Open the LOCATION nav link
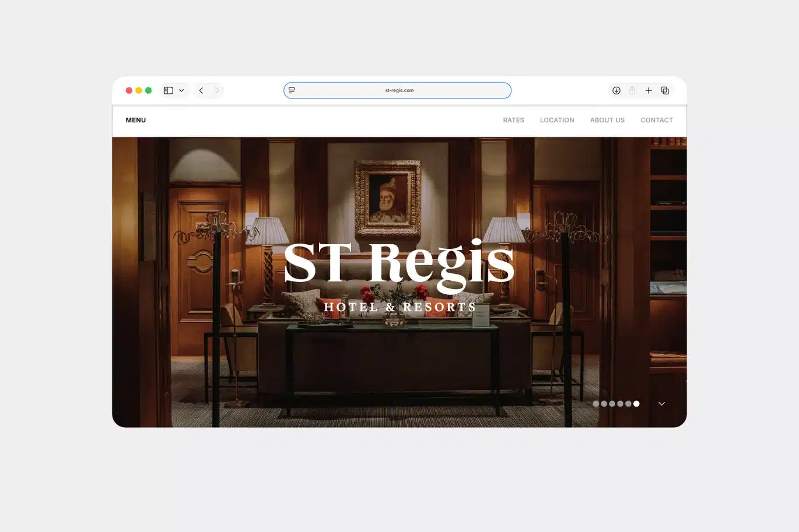799x532 pixels. pos(557,120)
